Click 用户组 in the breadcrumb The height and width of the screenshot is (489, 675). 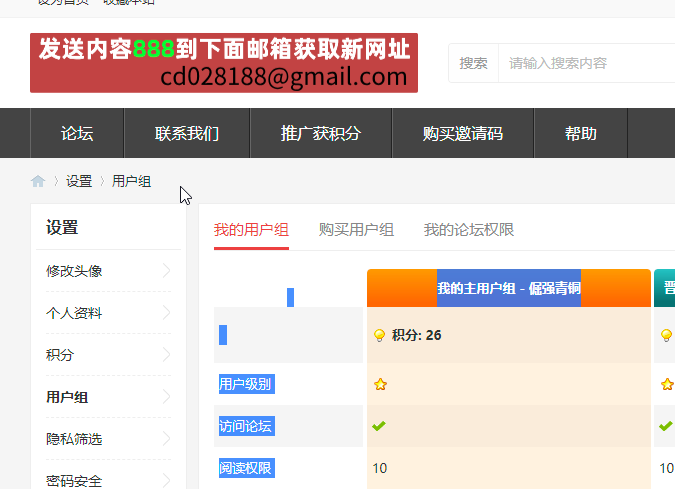131,181
